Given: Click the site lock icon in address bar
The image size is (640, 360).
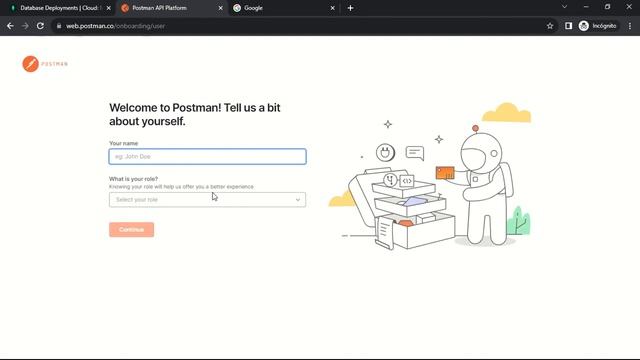Looking at the screenshot, I should click(59, 26).
